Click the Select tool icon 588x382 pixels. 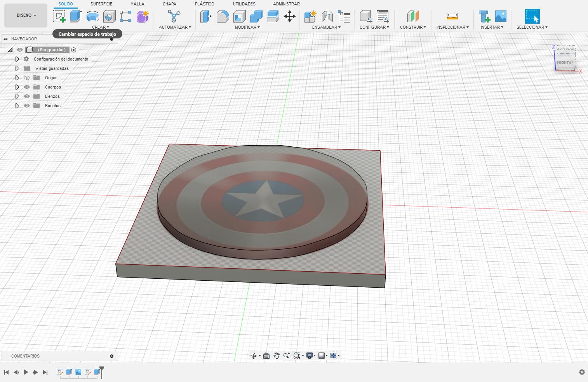532,16
